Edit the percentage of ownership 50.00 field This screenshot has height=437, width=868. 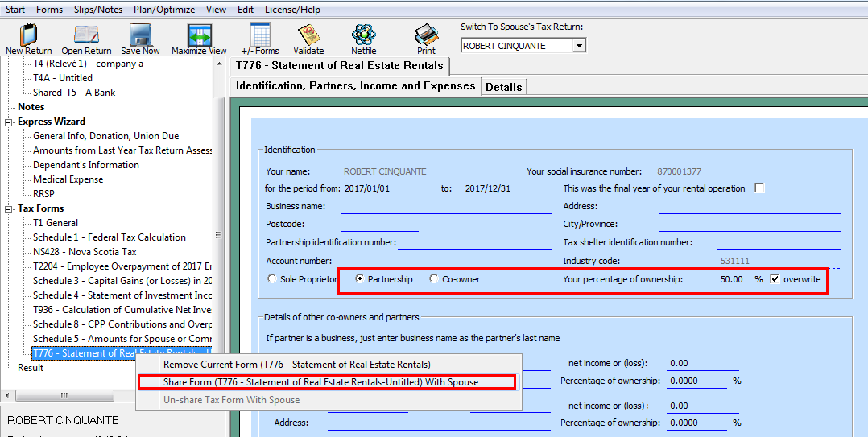coord(734,279)
